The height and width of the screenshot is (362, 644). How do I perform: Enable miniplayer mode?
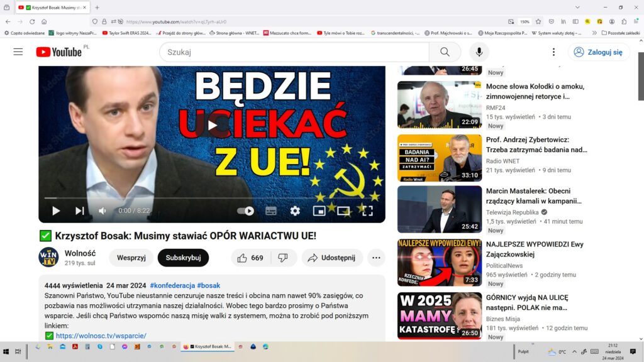tap(319, 211)
